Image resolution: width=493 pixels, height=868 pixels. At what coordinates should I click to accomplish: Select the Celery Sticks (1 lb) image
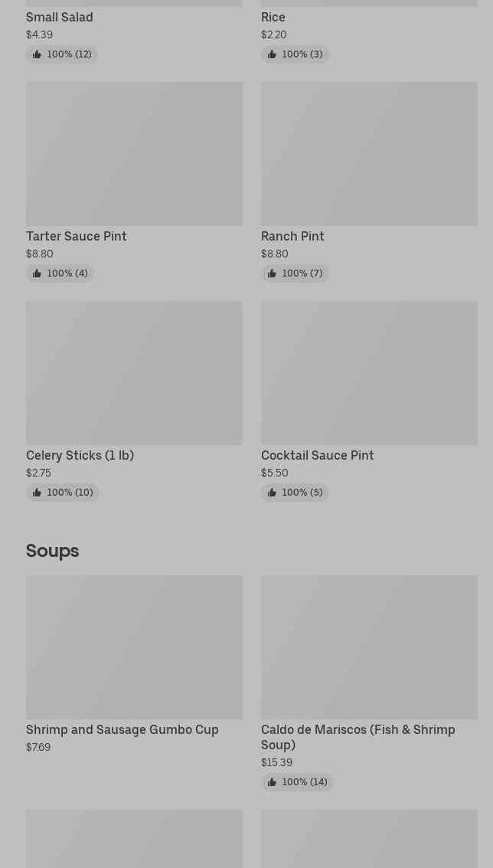click(x=134, y=373)
